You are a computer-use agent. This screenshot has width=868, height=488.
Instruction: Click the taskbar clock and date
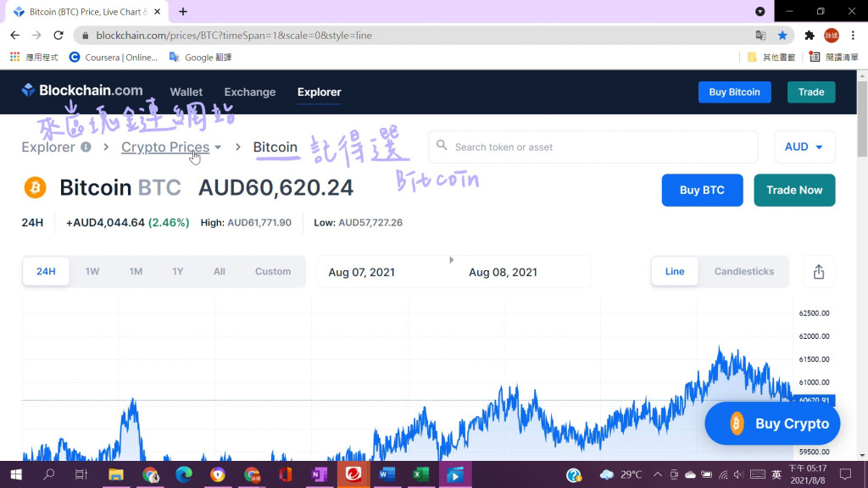pyautogui.click(x=808, y=474)
